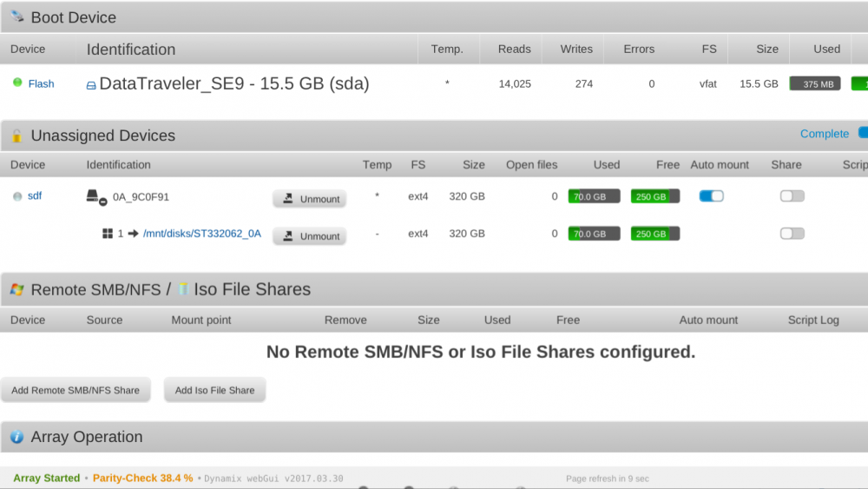The width and height of the screenshot is (868, 489).
Task: Click the grey status dot beside sdf
Action: tap(17, 196)
